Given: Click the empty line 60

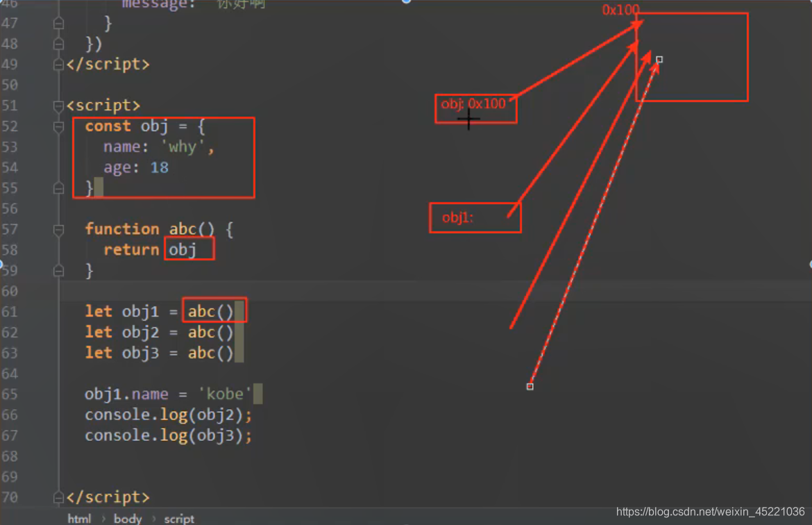Looking at the screenshot, I should [x=435, y=291].
